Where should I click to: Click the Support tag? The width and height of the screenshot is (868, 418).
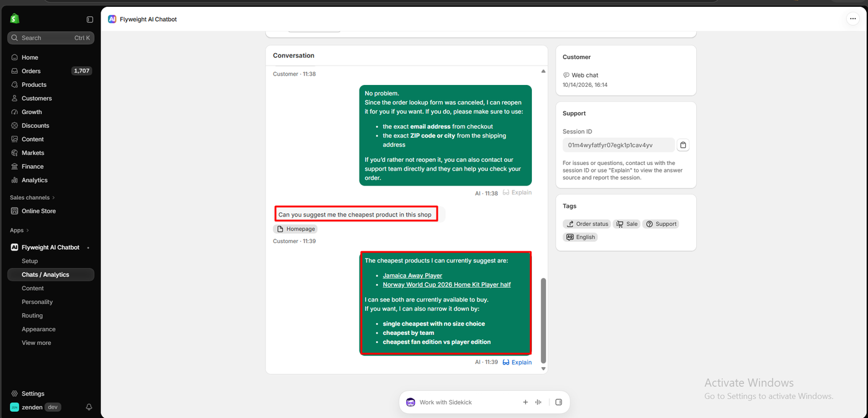click(x=661, y=224)
